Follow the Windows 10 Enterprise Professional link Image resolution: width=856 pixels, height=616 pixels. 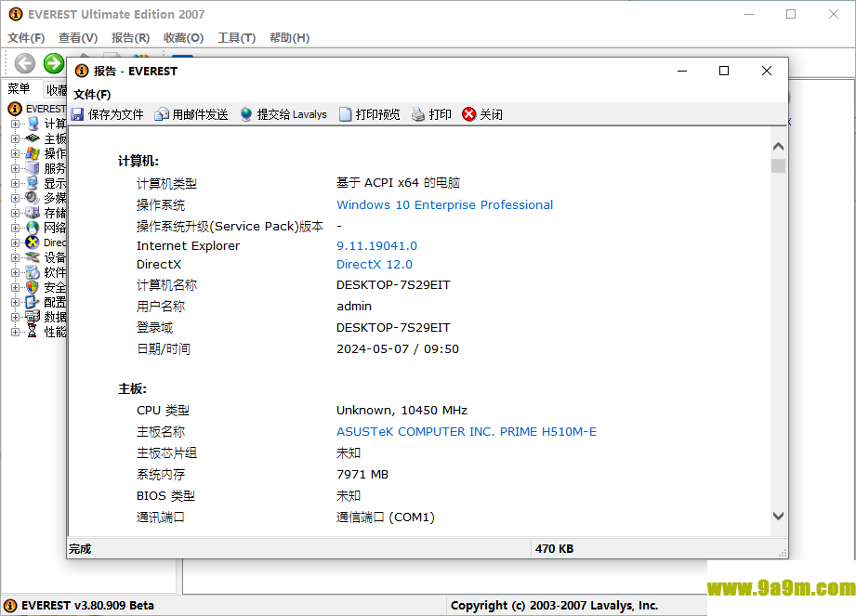pos(444,204)
